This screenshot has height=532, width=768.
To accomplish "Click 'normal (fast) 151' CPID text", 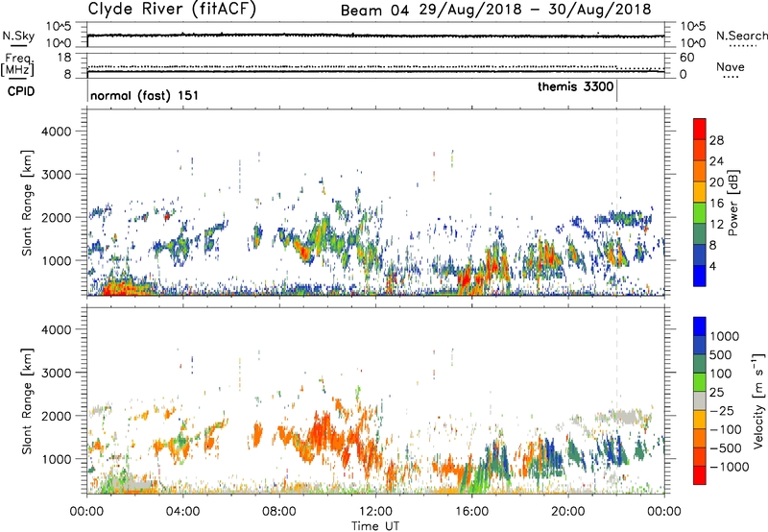I will 145,95.
